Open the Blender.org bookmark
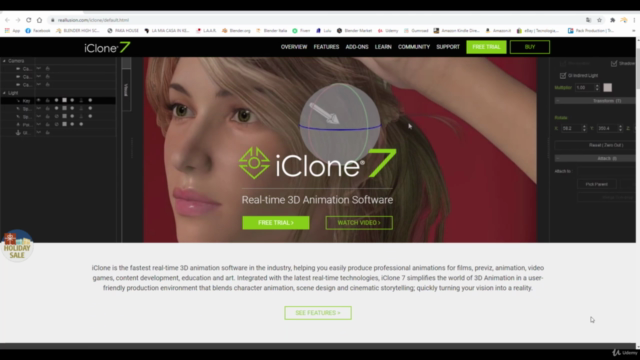Screen dimensions: 640x360 coord(236,31)
